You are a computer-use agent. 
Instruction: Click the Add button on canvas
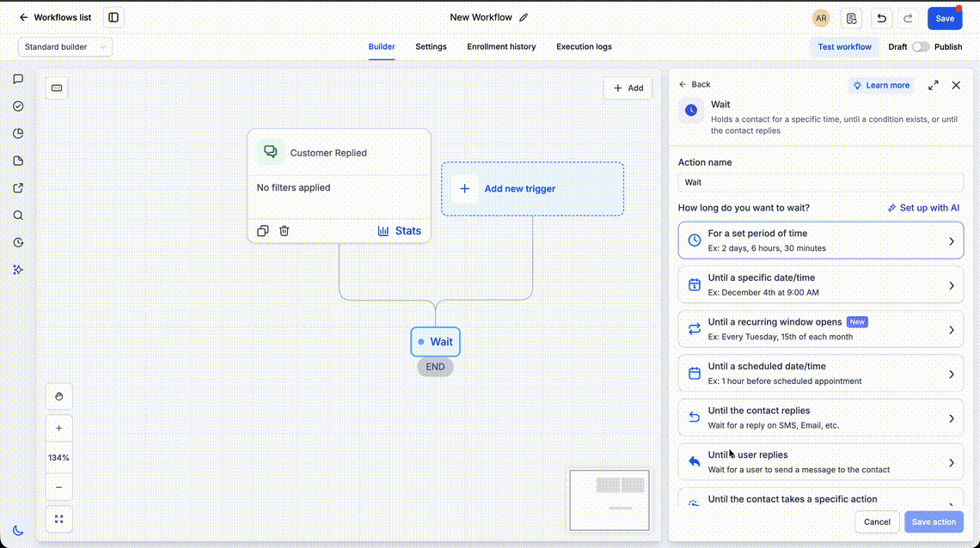click(x=628, y=88)
